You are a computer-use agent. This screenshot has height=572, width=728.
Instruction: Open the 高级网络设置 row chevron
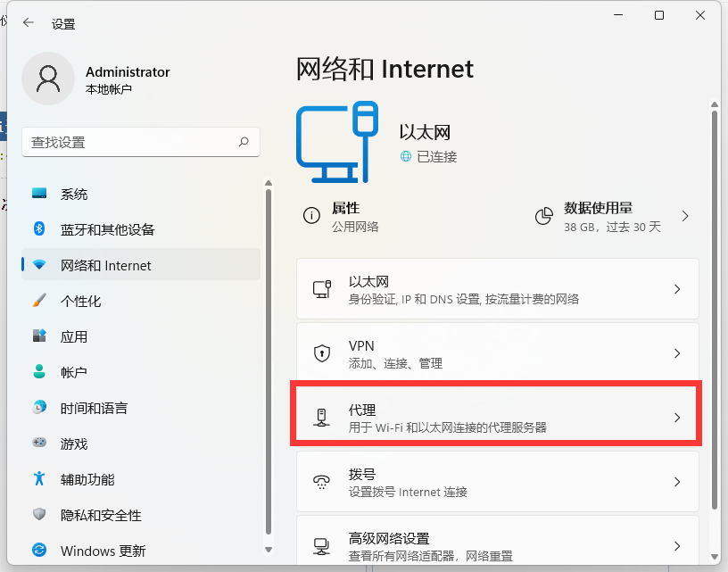click(677, 546)
